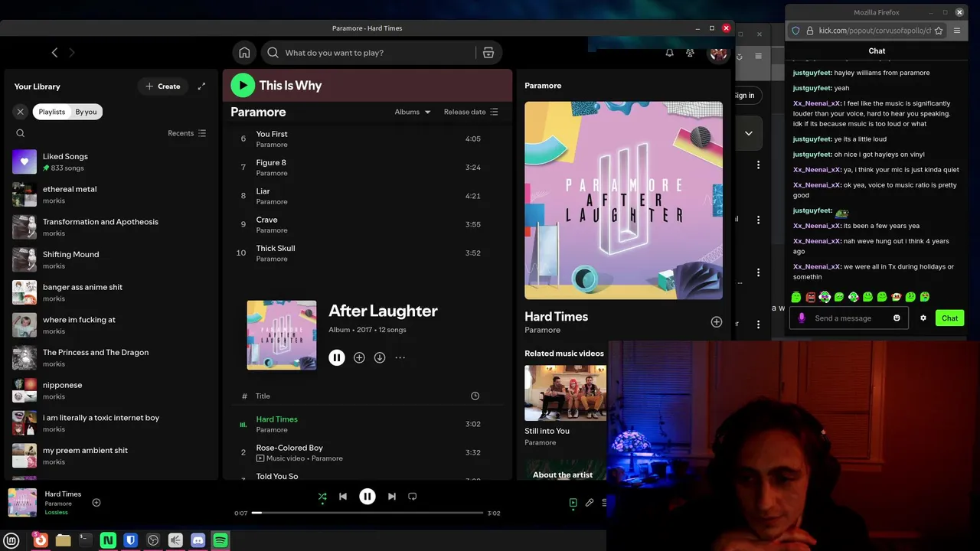
Task: Open the Linux Mint start menu
Action: click(x=11, y=540)
